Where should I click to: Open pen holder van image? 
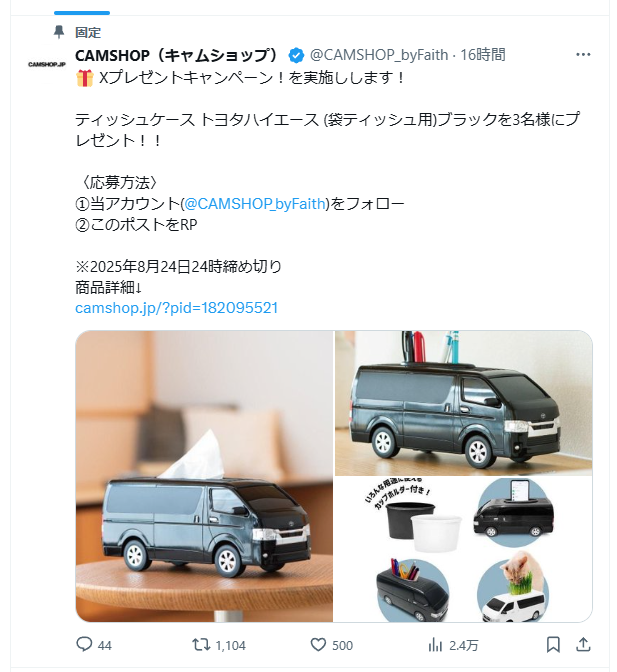464,403
